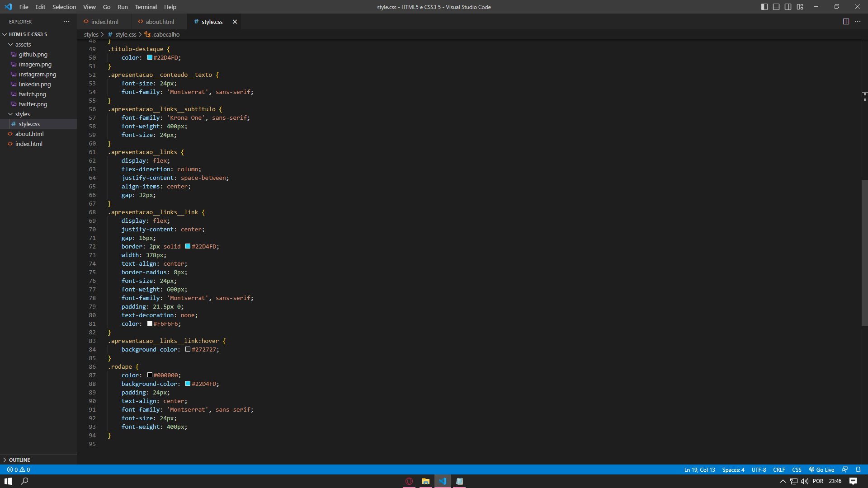Open Opera browser from the taskbar
The height and width of the screenshot is (488, 868).
409,481
